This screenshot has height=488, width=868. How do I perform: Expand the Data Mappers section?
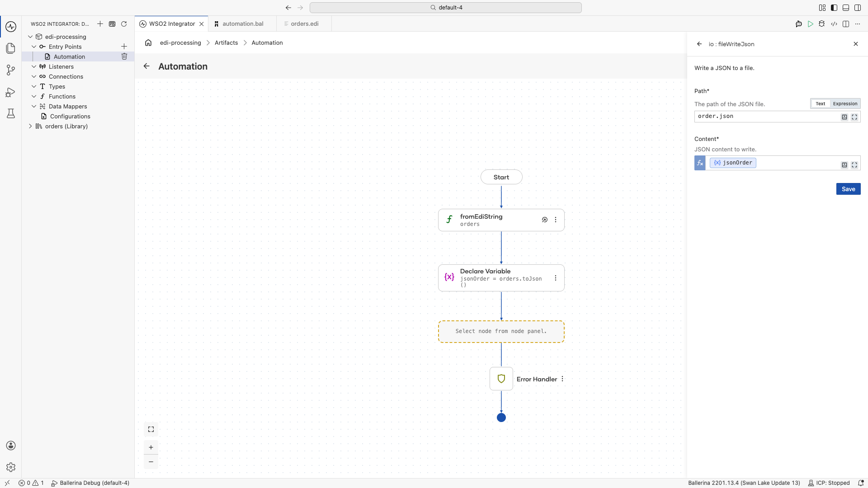34,106
